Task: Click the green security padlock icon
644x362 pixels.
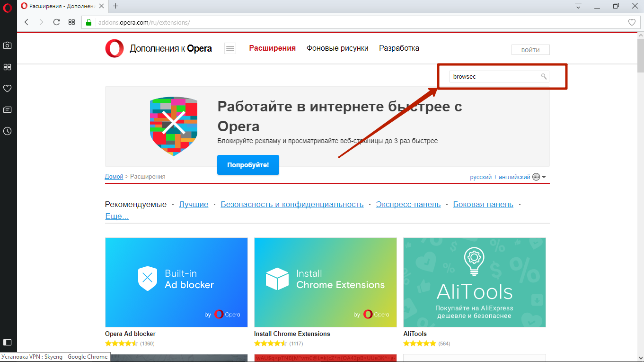Action: 88,22
